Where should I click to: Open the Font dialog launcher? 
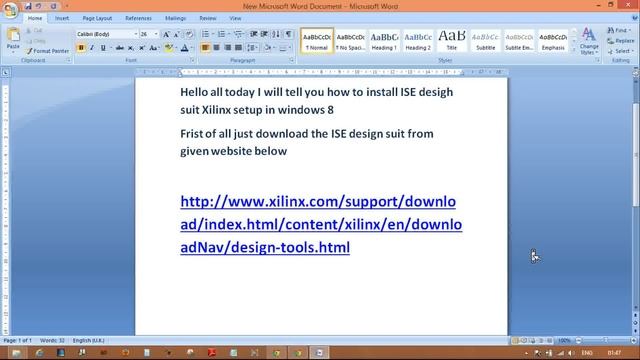192,60
